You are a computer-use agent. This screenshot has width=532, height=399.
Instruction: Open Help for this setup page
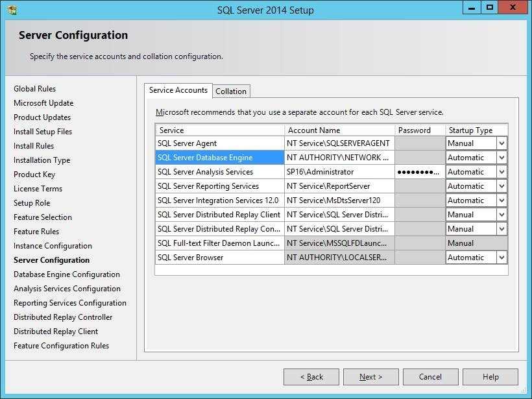coord(490,377)
